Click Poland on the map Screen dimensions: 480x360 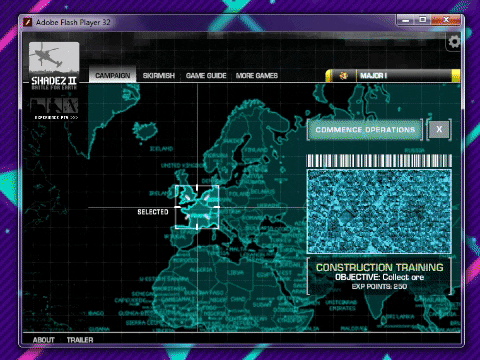coord(239,194)
